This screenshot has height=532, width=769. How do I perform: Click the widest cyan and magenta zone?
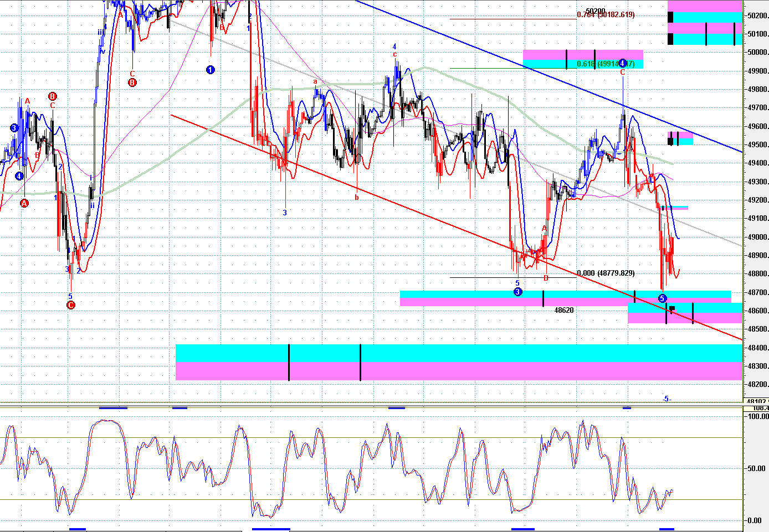point(459,362)
